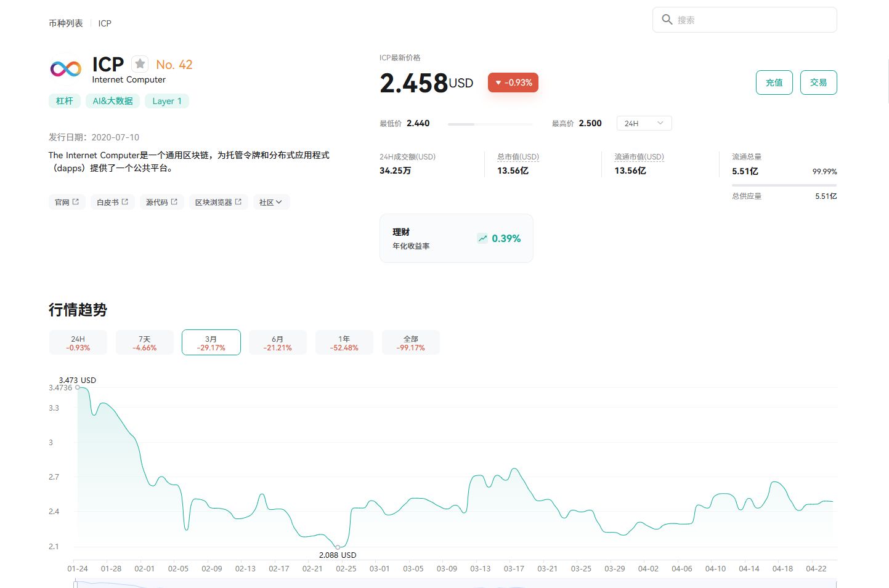Click the 总市值(USD) label
This screenshot has width=889, height=588.
pyautogui.click(x=518, y=157)
